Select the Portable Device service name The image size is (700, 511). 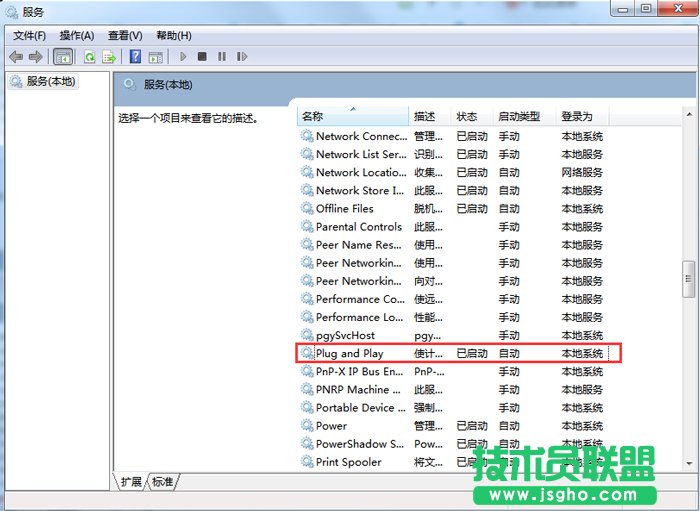point(361,407)
